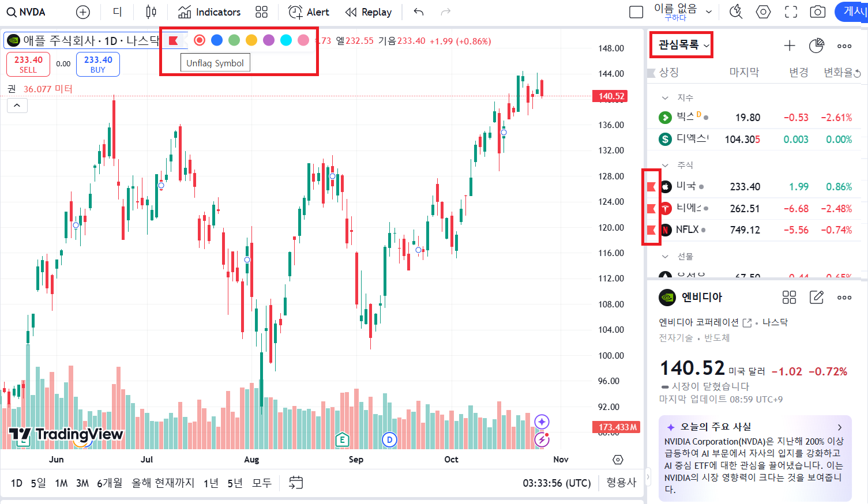Collapse the 지수 section

[x=665, y=98]
